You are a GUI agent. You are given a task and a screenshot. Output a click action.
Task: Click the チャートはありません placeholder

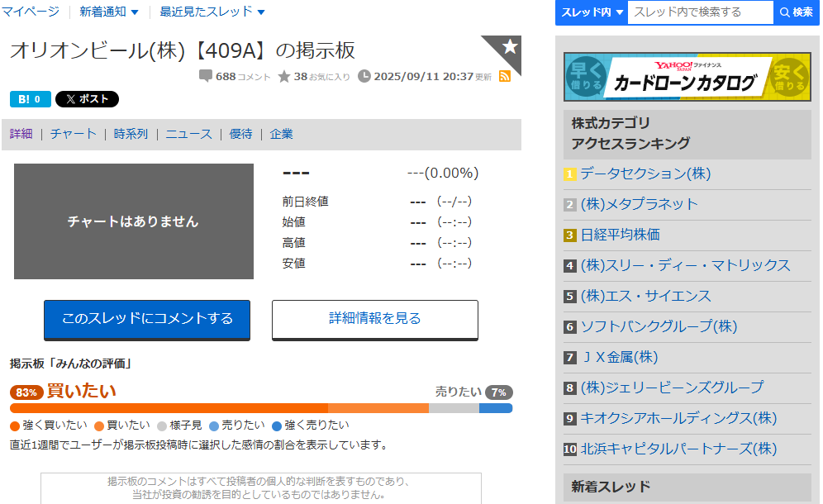[x=134, y=221]
